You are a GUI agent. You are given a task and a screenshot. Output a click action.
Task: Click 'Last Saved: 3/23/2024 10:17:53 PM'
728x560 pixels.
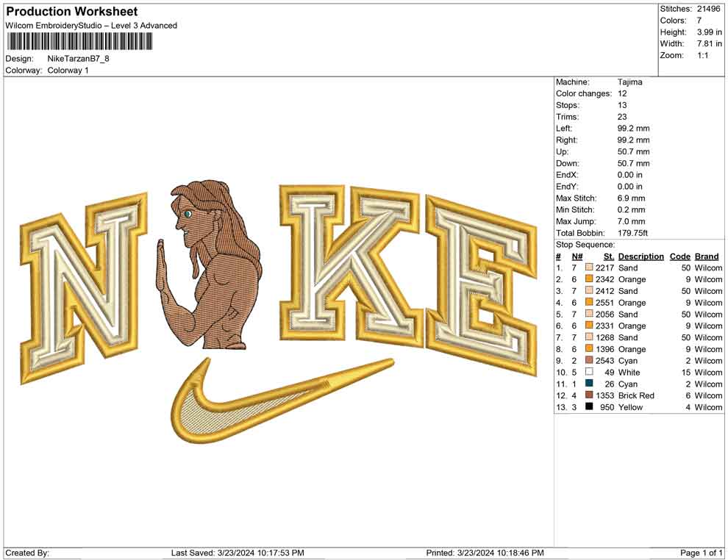click(x=238, y=553)
